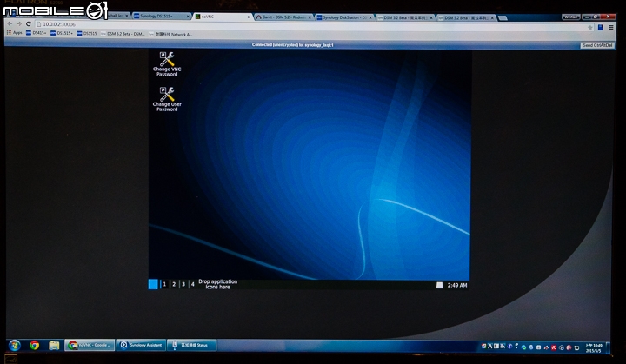Open the Change VNC Password desktop icon

pos(167,63)
